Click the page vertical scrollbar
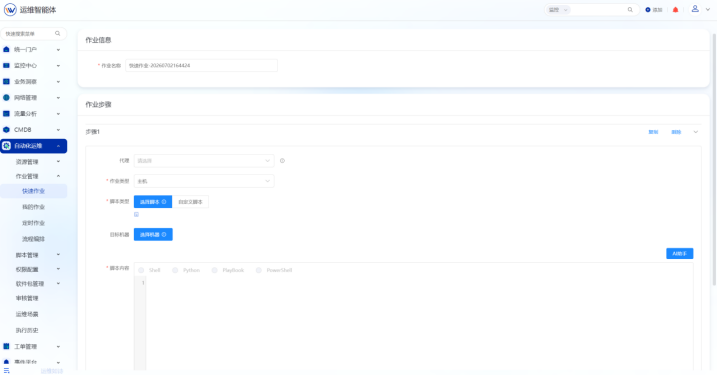The height and width of the screenshot is (375, 718). [x=714, y=160]
